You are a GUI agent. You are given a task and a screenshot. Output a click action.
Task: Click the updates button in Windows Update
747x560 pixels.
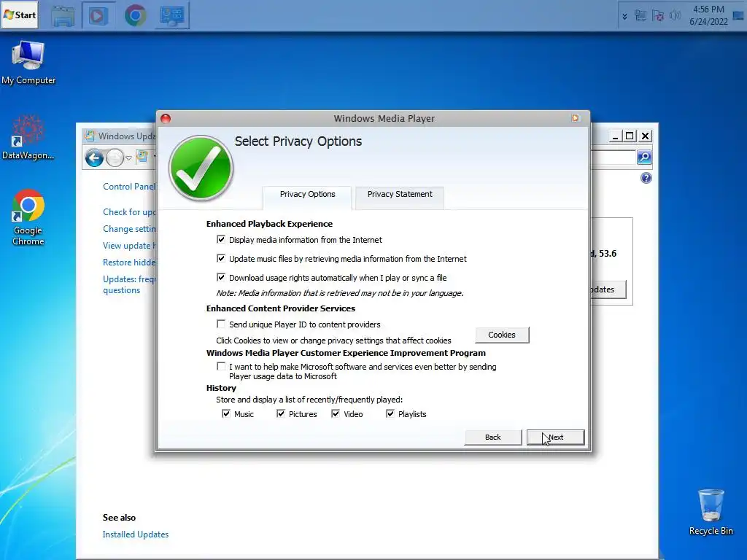pos(608,289)
